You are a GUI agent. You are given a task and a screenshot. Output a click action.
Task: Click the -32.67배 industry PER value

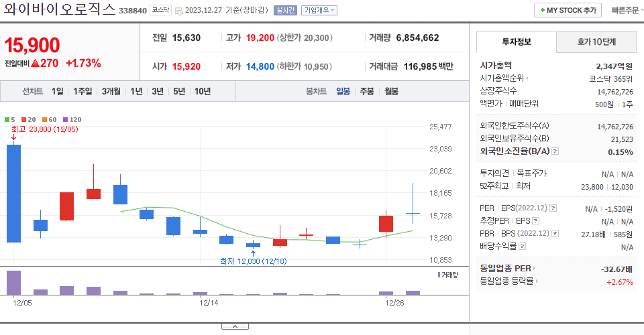[616, 269]
